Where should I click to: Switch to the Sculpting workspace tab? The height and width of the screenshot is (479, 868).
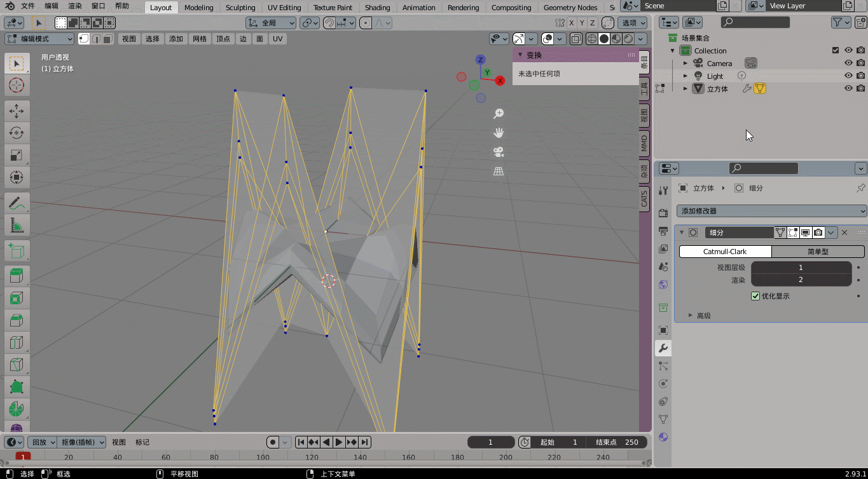point(240,8)
